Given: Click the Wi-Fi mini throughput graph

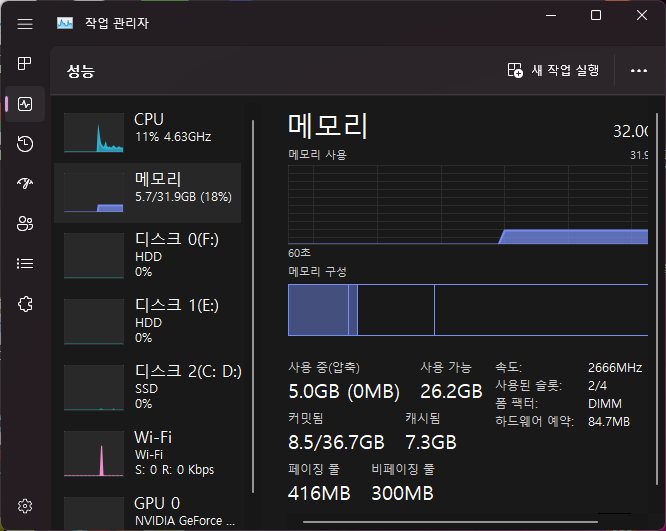Looking at the screenshot, I should [94, 454].
